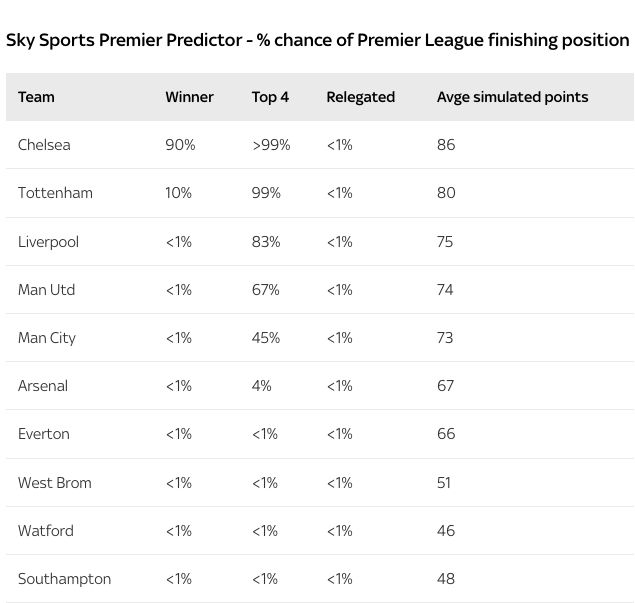The height and width of the screenshot is (603, 635).
Task: Select the Southampton team name
Action: [x=64, y=579]
